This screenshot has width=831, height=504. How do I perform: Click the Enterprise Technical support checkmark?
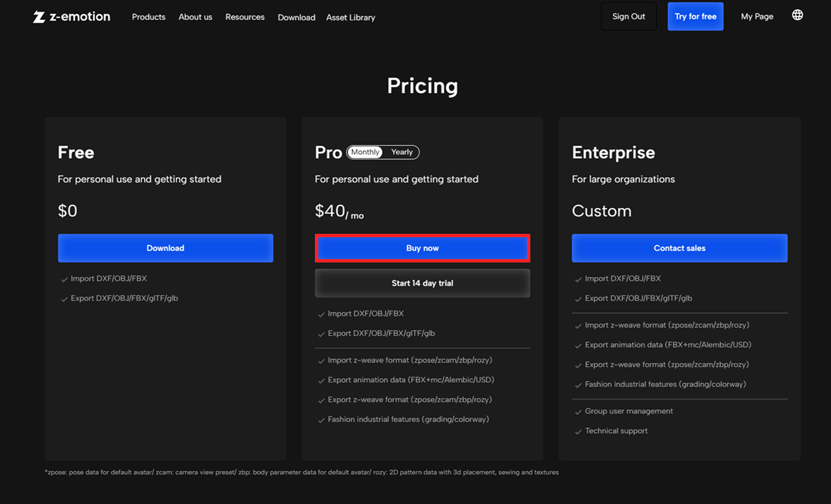pyautogui.click(x=578, y=432)
